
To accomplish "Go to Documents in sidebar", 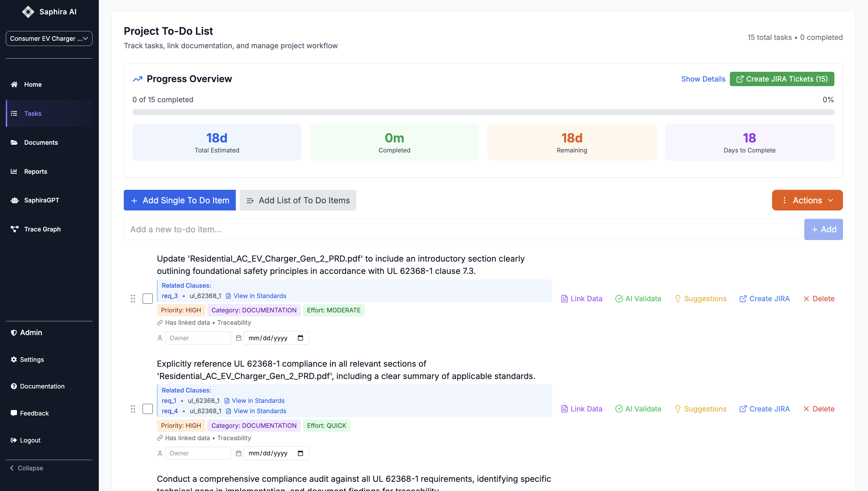I will (40, 142).
